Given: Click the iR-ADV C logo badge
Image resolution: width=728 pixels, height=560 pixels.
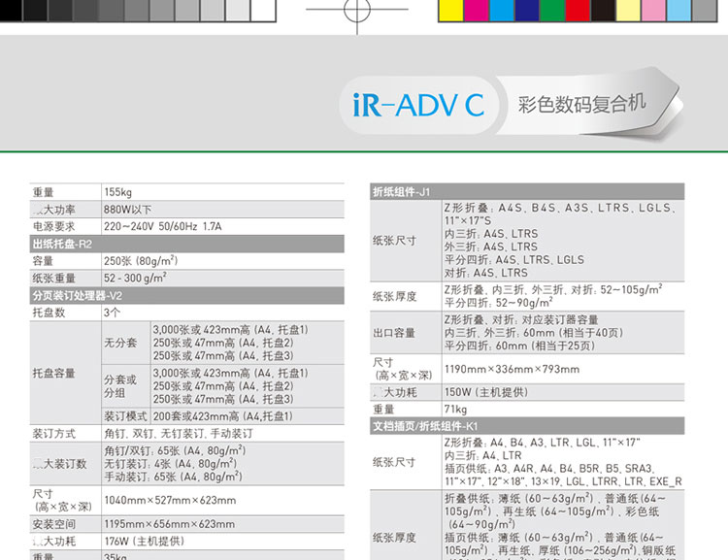Looking at the screenshot, I should [x=418, y=106].
